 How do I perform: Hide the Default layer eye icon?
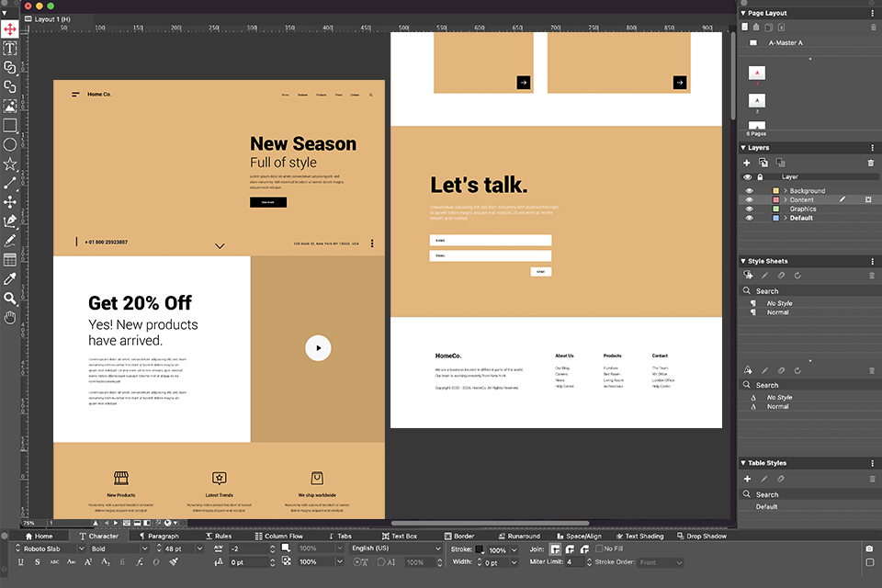point(750,218)
